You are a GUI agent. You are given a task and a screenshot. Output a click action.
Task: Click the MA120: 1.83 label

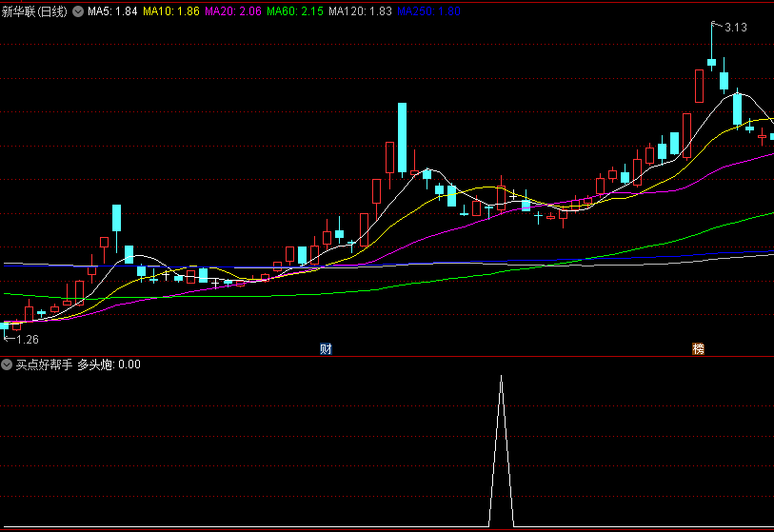pyautogui.click(x=361, y=11)
